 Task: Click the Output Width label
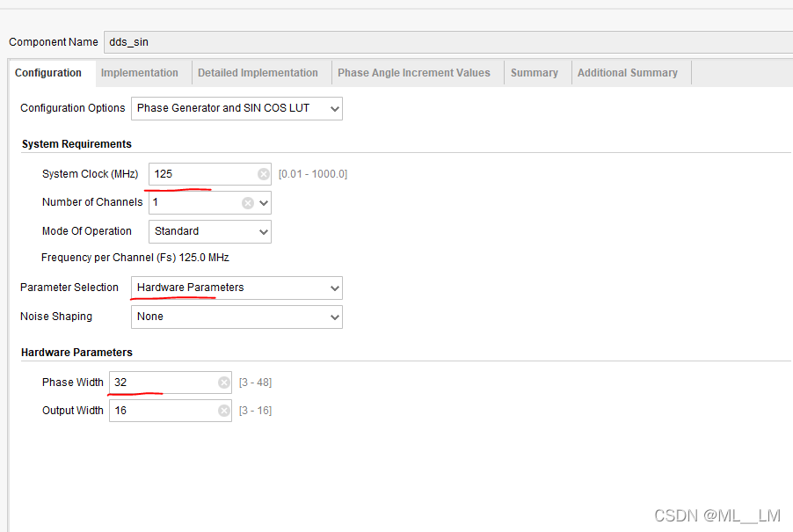coord(73,411)
